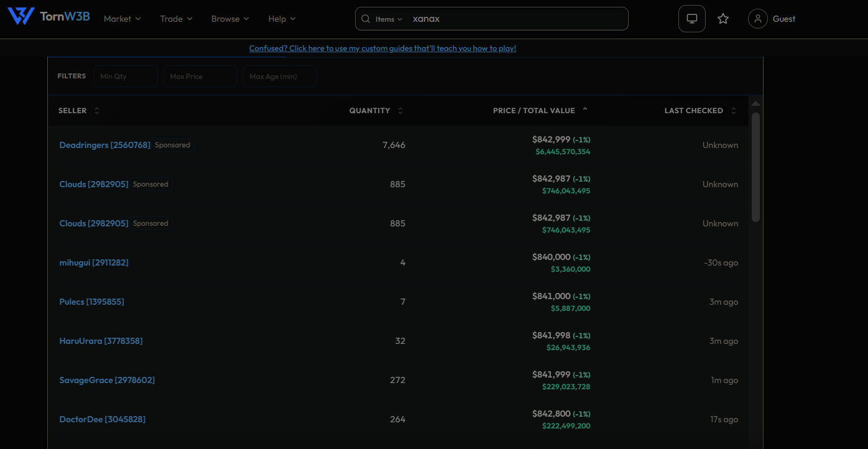The width and height of the screenshot is (868, 449).
Task: Click the Max Price filter field
Action: coord(200,76)
